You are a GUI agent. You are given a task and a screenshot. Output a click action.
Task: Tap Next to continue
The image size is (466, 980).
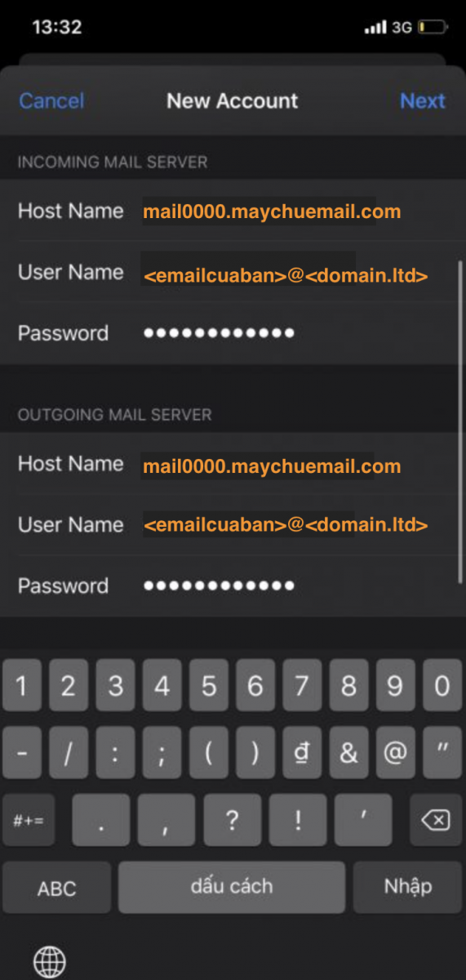tap(422, 101)
